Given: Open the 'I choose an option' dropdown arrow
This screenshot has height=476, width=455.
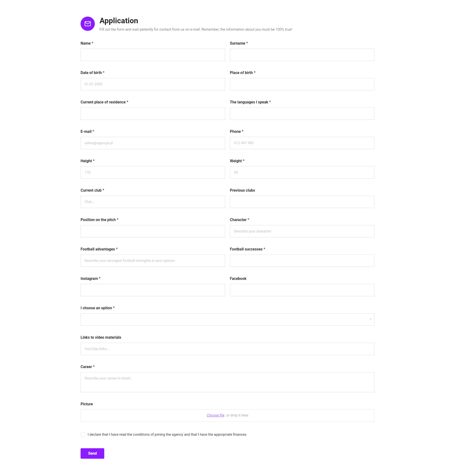Looking at the screenshot, I should point(370,319).
